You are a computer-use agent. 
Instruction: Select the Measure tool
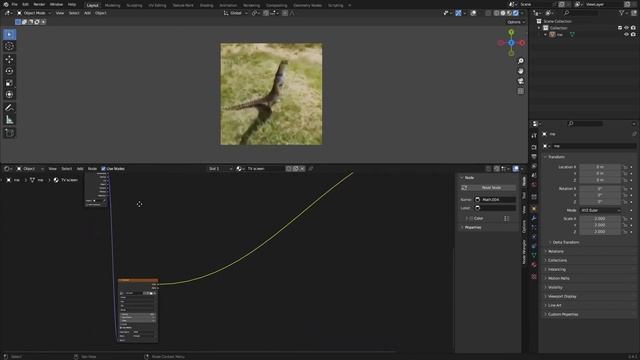click(x=9, y=120)
